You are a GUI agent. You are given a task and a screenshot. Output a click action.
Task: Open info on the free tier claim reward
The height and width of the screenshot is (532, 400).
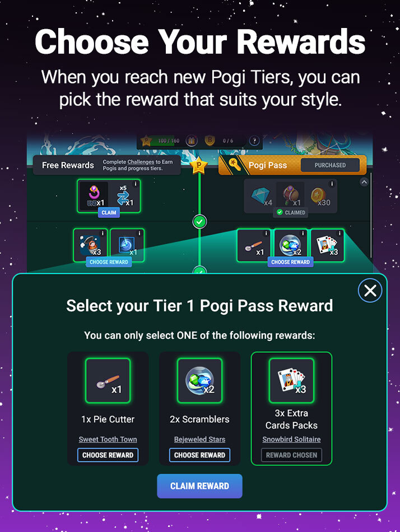pos(136,184)
